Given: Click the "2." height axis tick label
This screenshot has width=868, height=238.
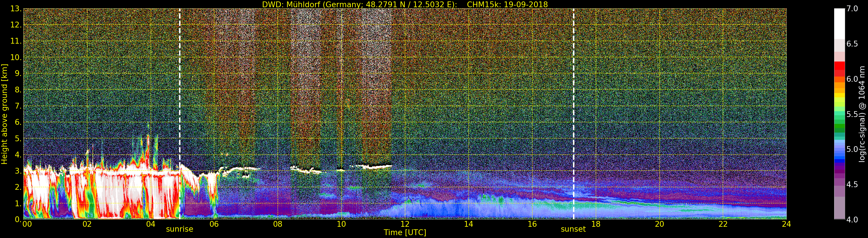Looking at the screenshot, I should 18,187.
